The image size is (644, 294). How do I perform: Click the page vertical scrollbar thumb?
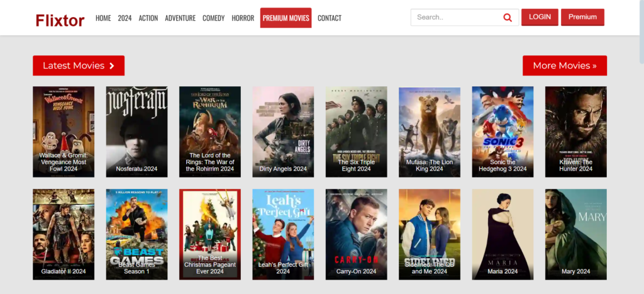point(641,31)
